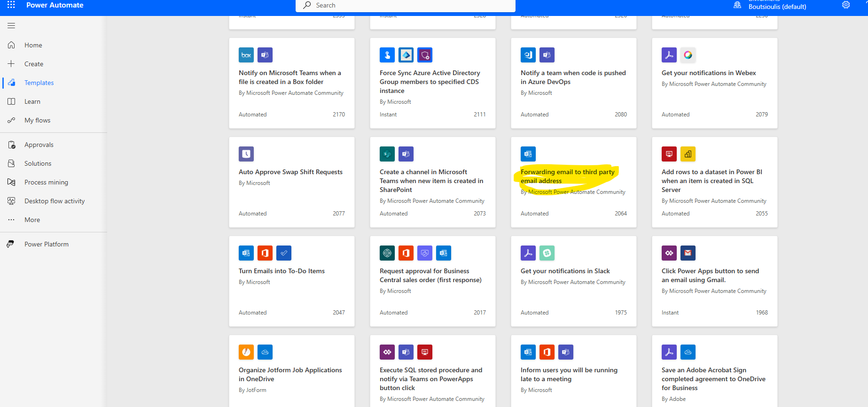The width and height of the screenshot is (868, 407).
Task: Click the Home icon in sidebar
Action: point(11,45)
